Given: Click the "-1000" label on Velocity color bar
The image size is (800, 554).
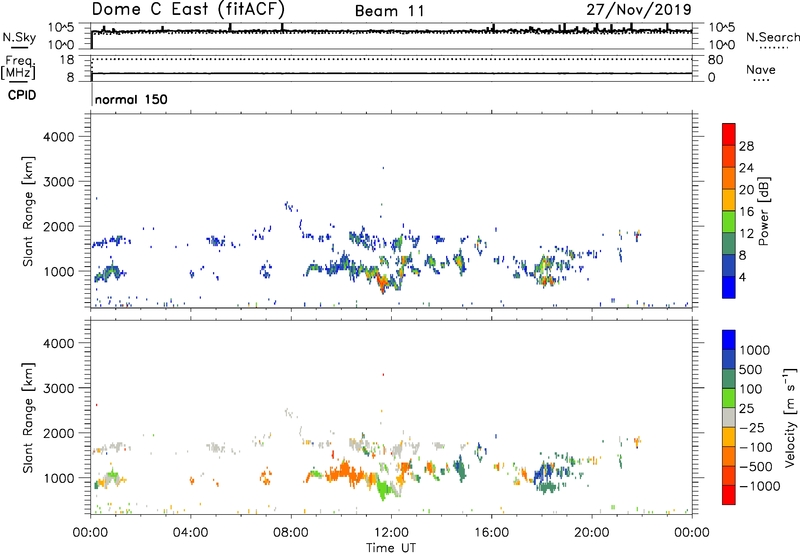Looking at the screenshot, I should click(759, 486).
